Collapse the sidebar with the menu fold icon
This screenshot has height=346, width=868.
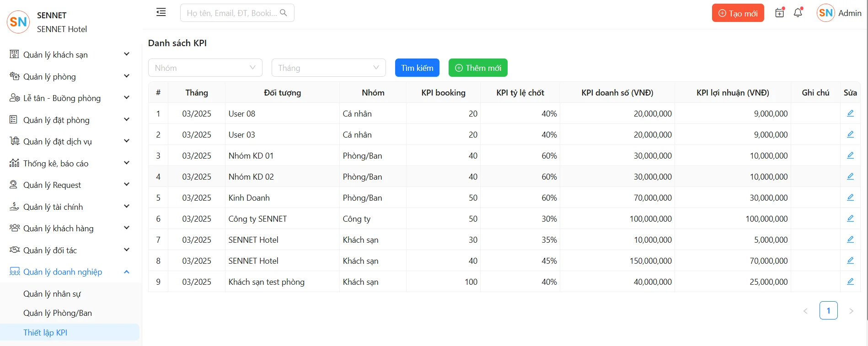tap(161, 12)
